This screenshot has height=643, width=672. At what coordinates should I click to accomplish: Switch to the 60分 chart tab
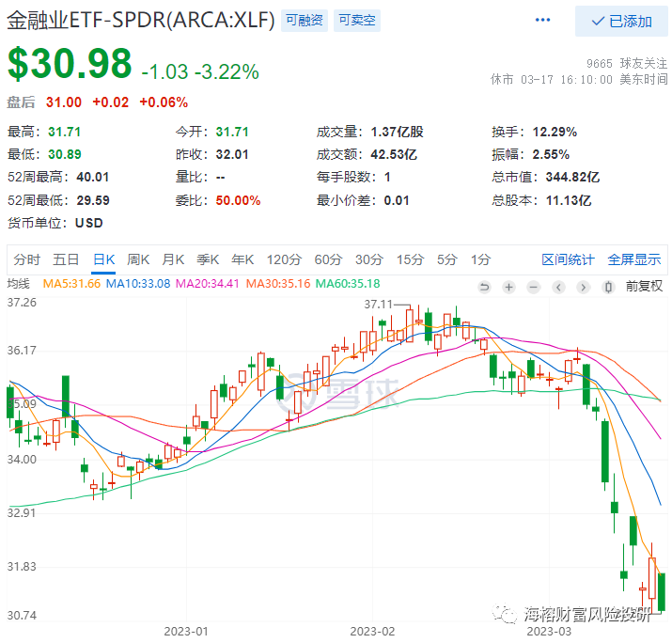(328, 259)
